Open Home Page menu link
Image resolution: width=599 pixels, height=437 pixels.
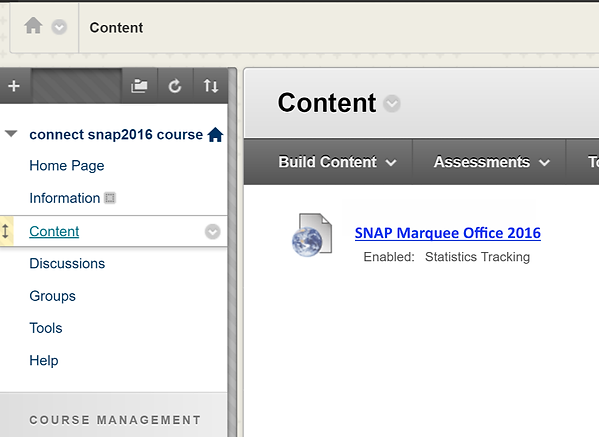click(x=66, y=166)
